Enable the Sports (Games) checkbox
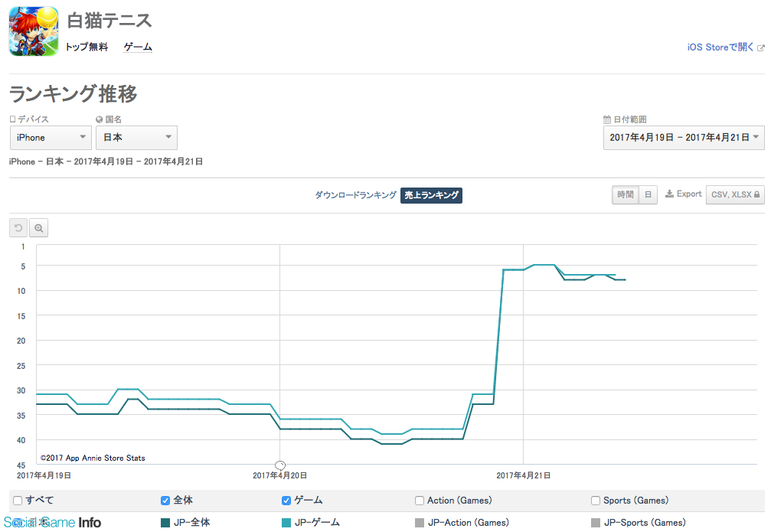The image size is (771, 532). point(596,501)
